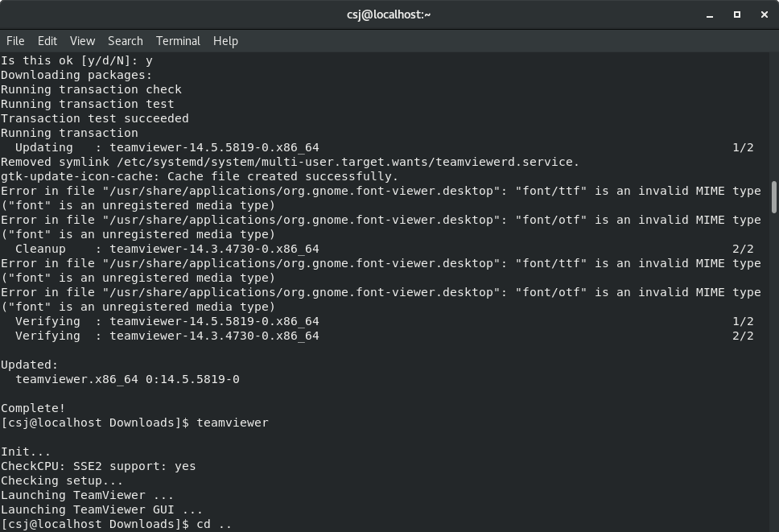Click 'Running transaction check' line
This screenshot has width=779, height=532.
[92, 89]
